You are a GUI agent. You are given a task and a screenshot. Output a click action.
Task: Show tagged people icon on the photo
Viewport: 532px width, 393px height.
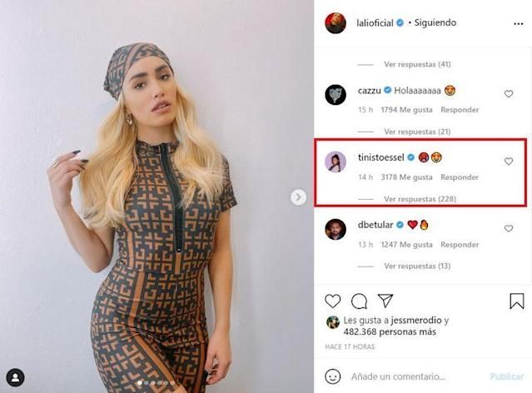coord(15,377)
